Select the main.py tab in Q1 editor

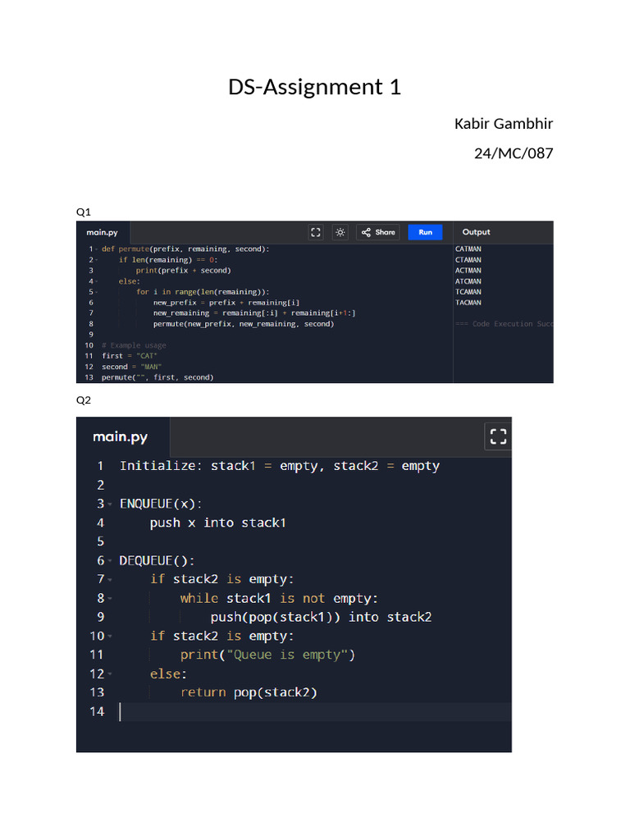click(103, 232)
